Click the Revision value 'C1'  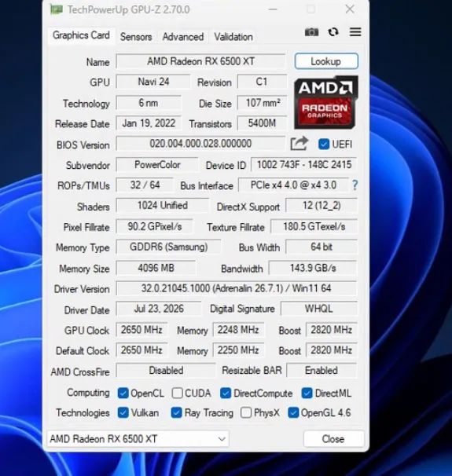coord(262,82)
